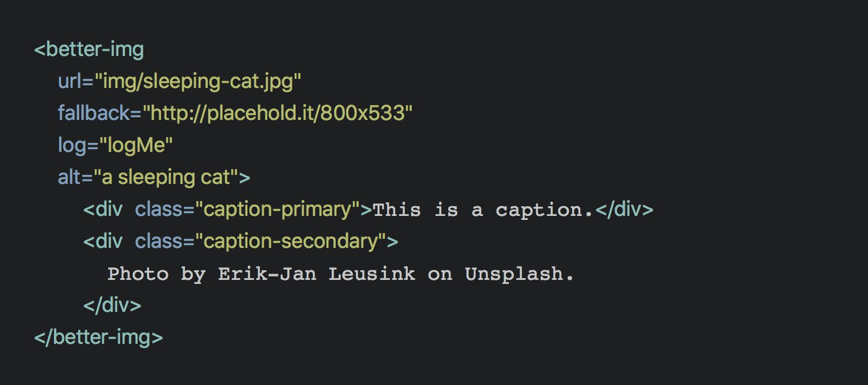Click the opening div tag before caption-primary

103,210
